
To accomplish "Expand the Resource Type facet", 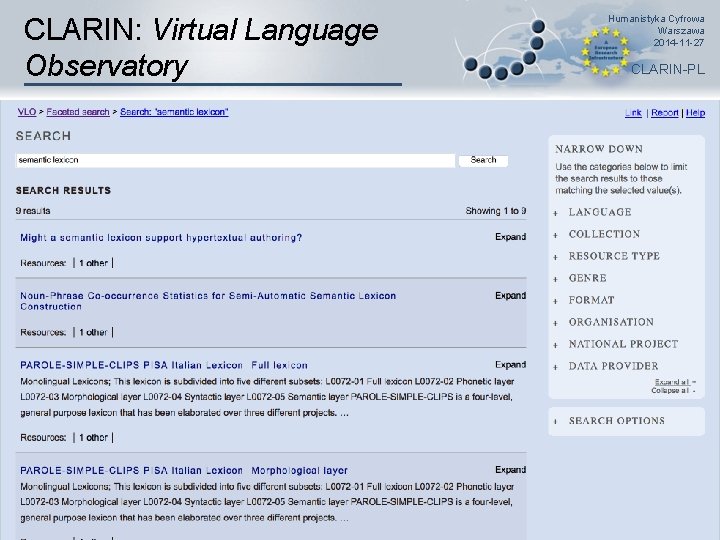I will click(x=614, y=256).
